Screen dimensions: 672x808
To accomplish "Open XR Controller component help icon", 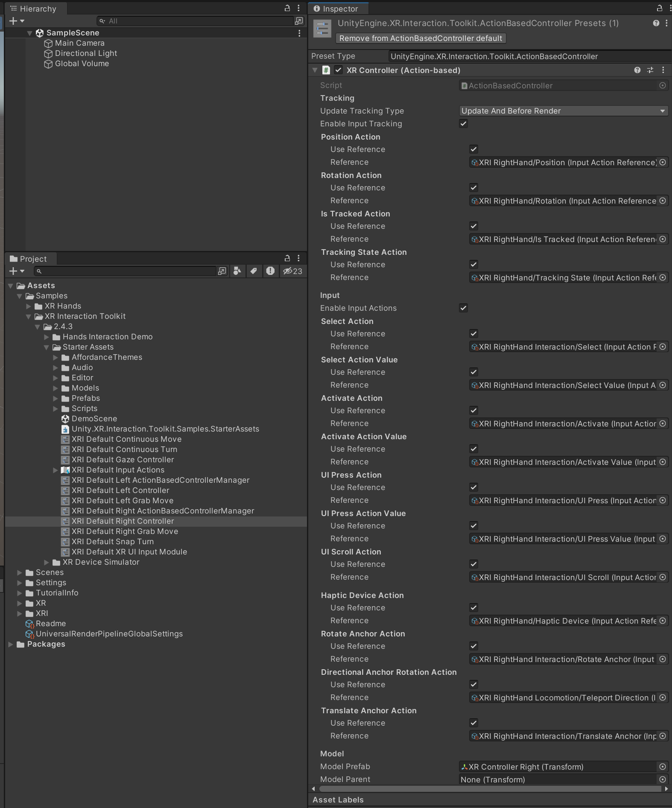I will point(637,70).
